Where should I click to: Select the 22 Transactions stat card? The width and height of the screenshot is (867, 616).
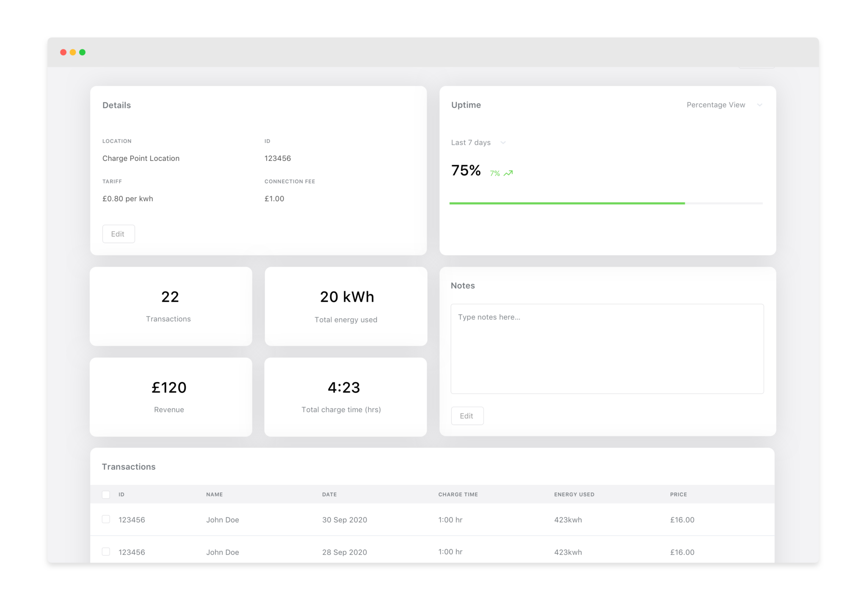170,306
